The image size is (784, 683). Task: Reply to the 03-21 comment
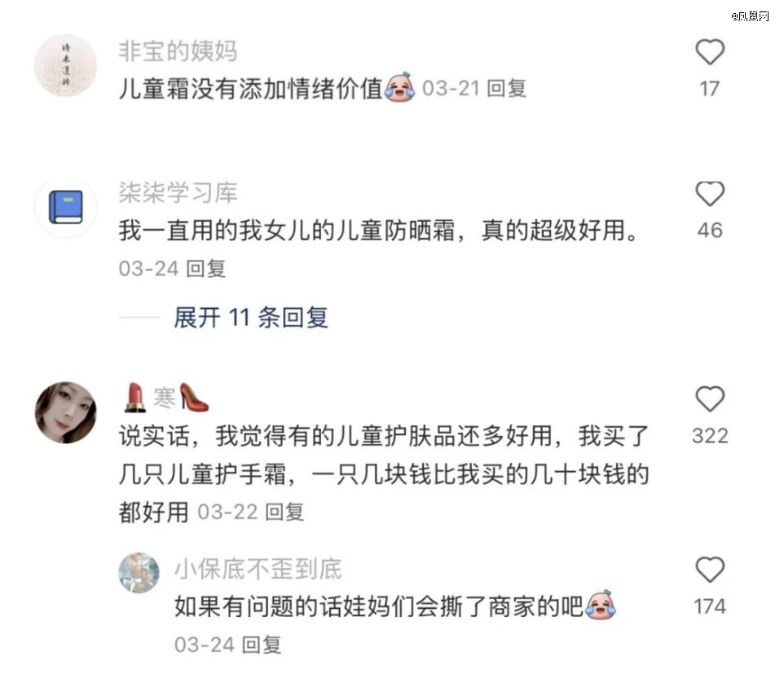[506, 89]
